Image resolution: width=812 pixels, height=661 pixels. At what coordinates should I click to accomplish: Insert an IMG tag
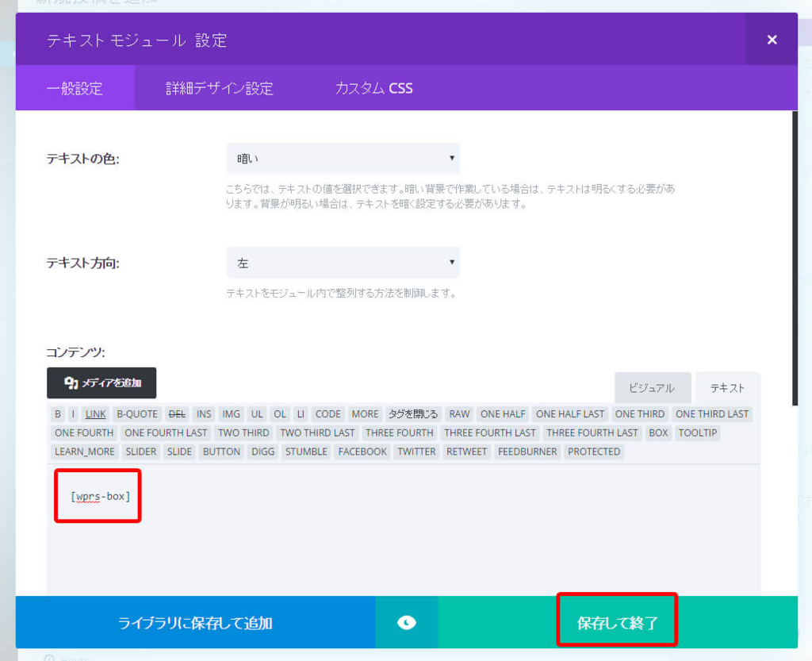231,414
